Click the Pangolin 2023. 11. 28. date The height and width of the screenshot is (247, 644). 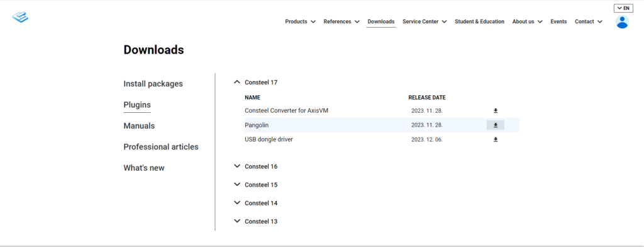tap(427, 125)
